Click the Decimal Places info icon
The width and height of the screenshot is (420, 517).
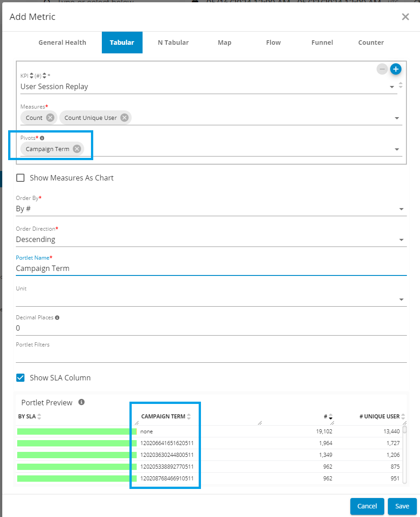click(x=57, y=318)
